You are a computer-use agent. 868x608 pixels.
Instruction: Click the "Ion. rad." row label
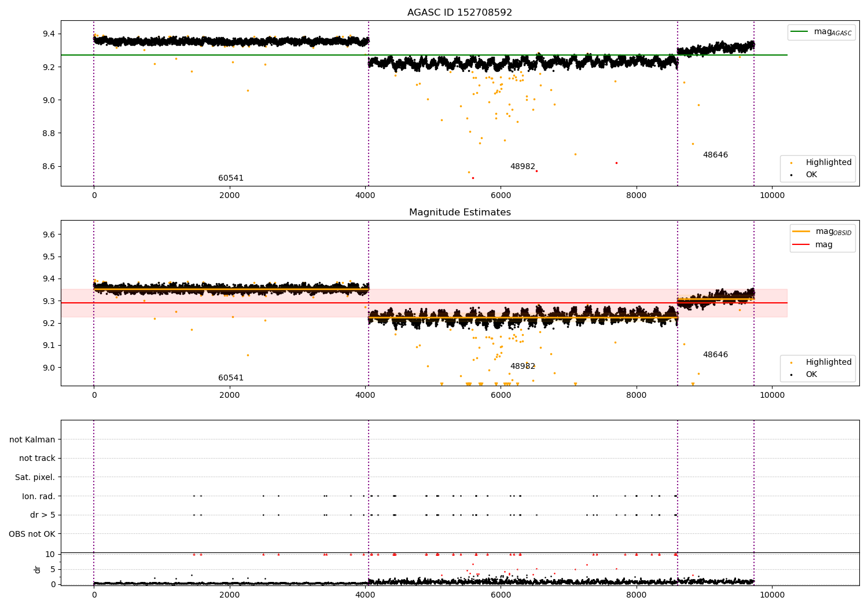[39, 496]
